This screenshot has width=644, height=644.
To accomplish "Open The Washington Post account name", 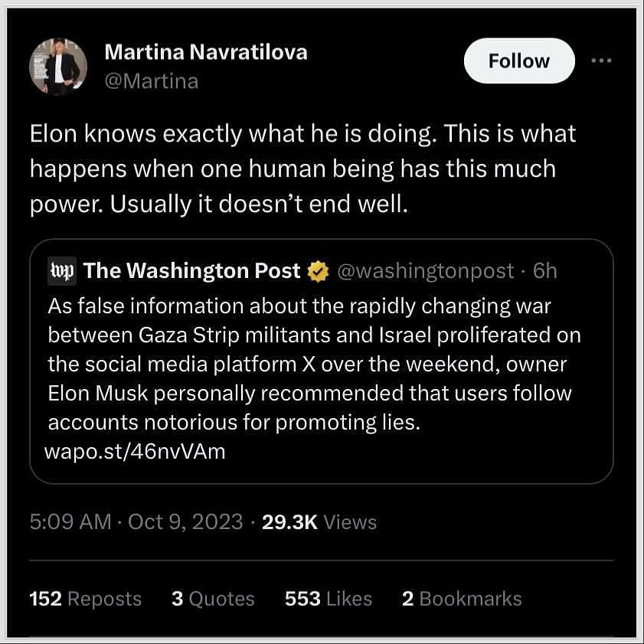I will [x=191, y=271].
